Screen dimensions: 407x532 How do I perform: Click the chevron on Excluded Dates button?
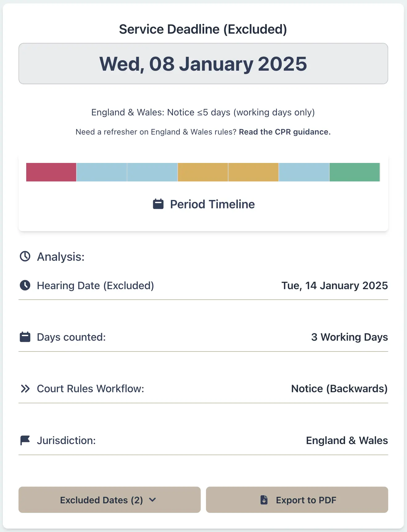pyautogui.click(x=153, y=500)
